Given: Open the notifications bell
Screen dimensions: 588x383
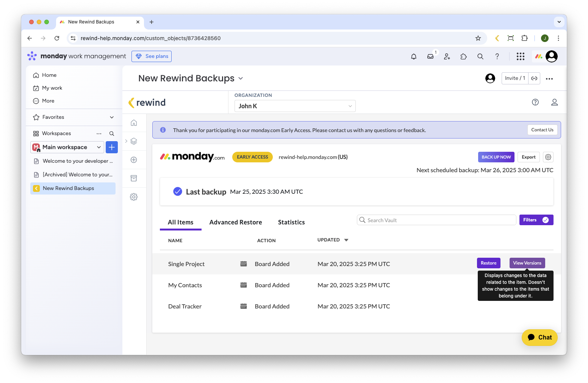Looking at the screenshot, I should [414, 56].
